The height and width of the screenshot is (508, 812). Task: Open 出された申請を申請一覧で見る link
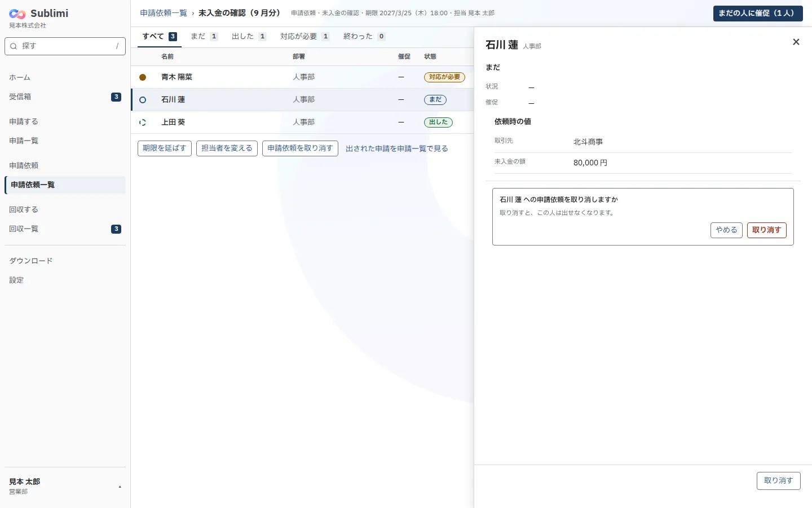tap(397, 148)
